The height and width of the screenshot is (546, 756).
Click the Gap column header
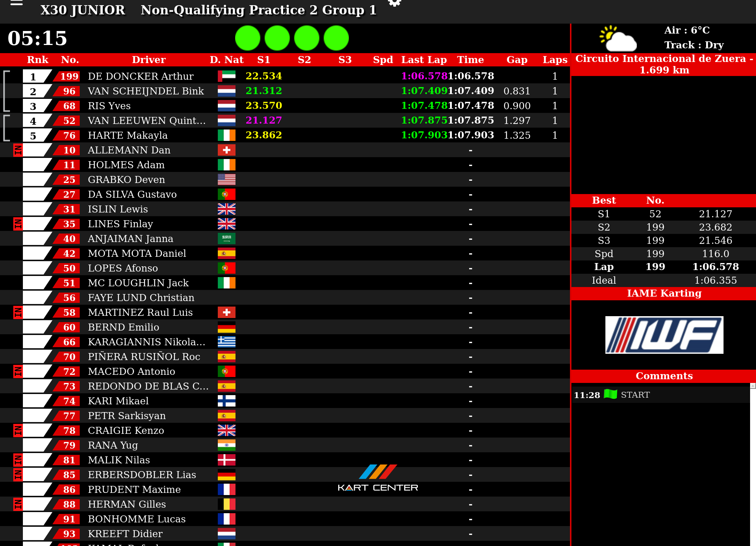pos(516,60)
